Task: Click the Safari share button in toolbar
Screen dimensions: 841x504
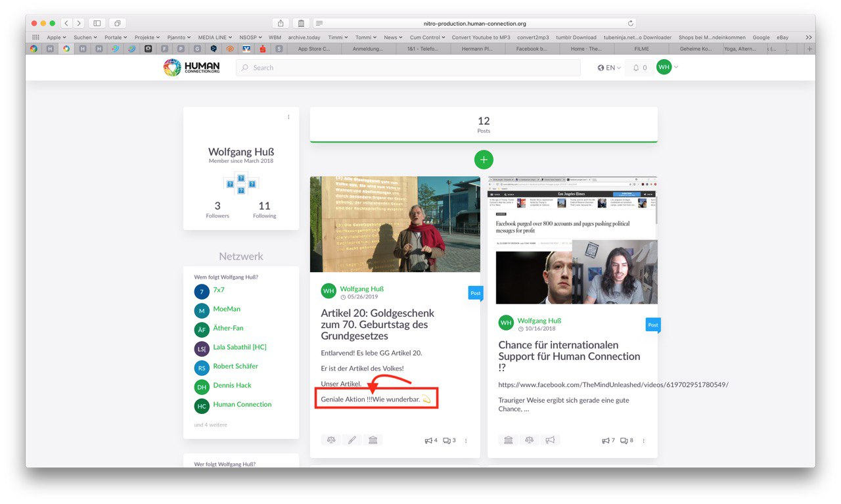Action: 281,23
